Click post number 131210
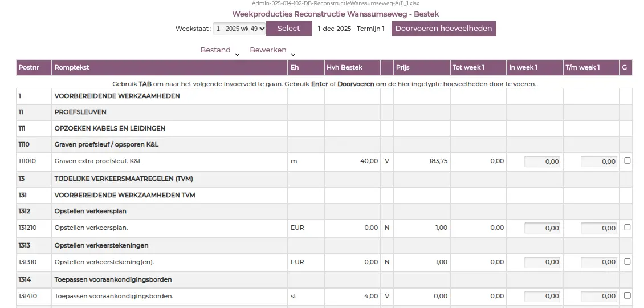This screenshot has width=644, height=308. tap(27, 228)
